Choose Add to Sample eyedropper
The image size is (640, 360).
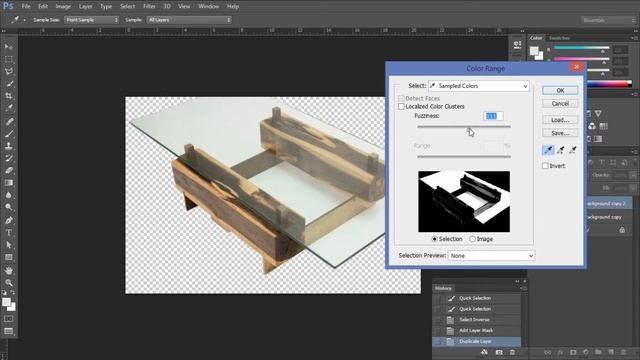(x=561, y=150)
